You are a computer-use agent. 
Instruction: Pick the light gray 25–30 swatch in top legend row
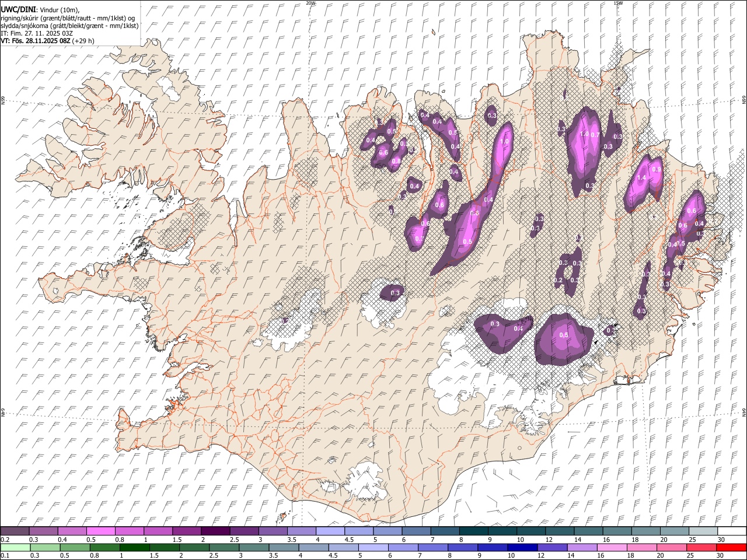703,531
